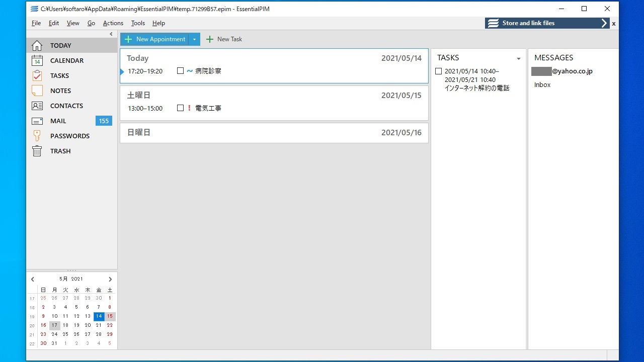Select day 14 in the mini calendar
The width and height of the screenshot is (644, 362).
pyautogui.click(x=99, y=316)
